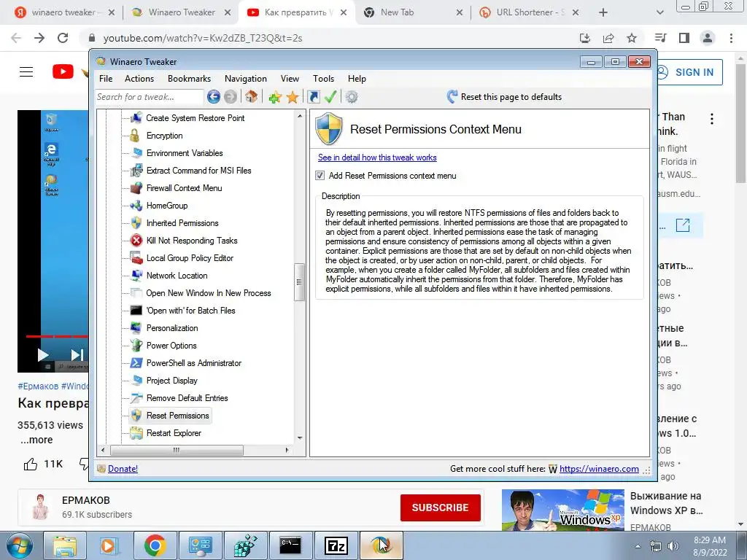747x560 pixels.
Task: Select Reset Permissions in the tree
Action: click(178, 416)
